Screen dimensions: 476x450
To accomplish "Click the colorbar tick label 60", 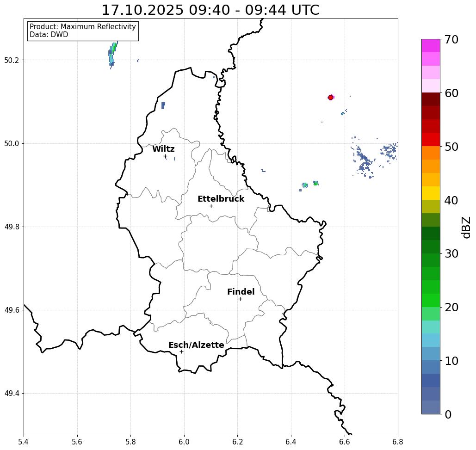I will (x=451, y=93).
